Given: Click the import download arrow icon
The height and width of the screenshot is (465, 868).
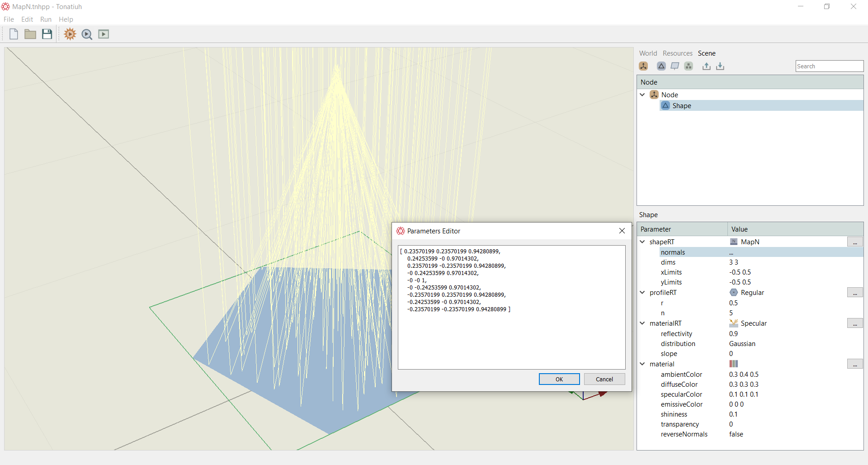Looking at the screenshot, I should click(x=720, y=66).
